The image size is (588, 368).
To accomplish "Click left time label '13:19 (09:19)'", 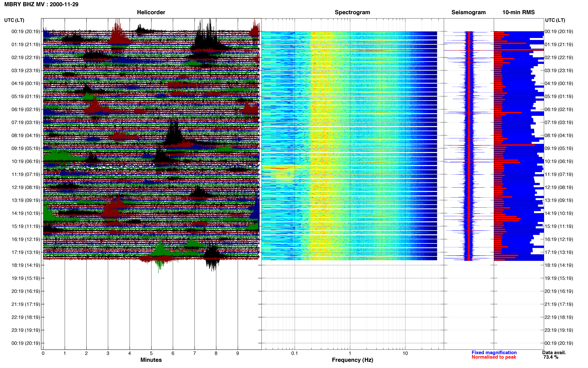I will [x=26, y=200].
